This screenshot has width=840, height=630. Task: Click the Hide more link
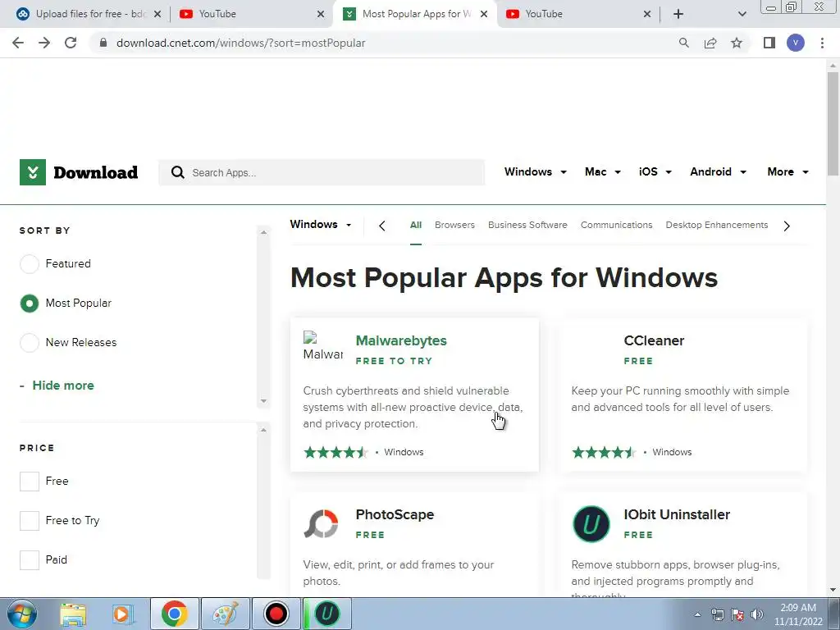click(x=62, y=386)
